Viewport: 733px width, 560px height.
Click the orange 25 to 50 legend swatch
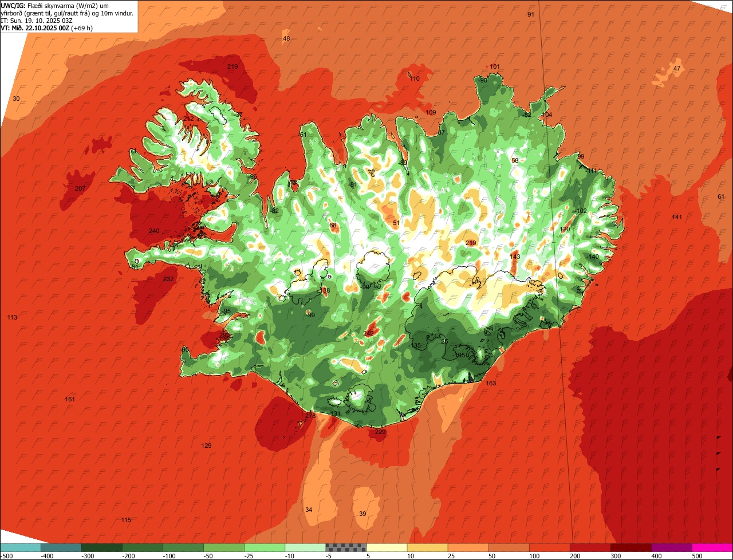pyautogui.click(x=468, y=547)
